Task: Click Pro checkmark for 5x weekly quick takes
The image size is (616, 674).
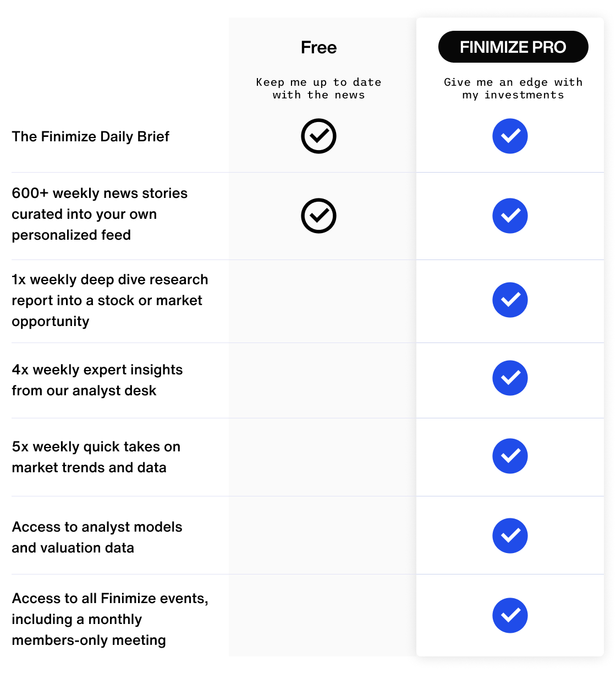Action: coord(510,456)
